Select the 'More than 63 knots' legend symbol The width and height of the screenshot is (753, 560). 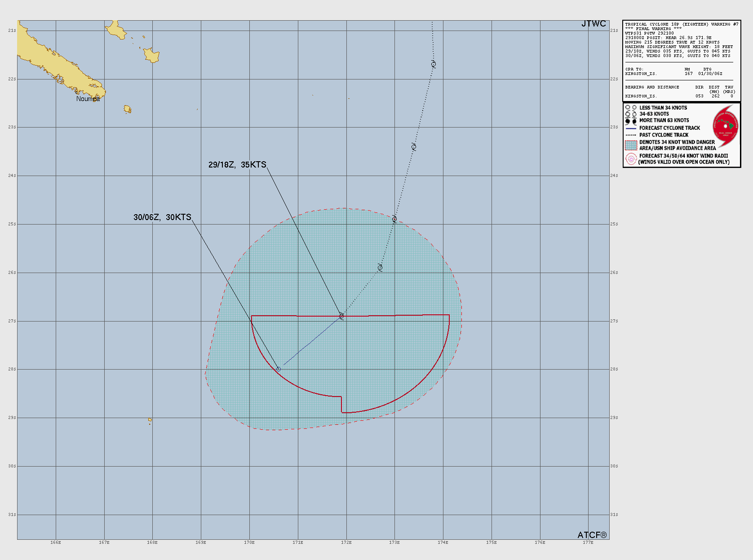tap(631, 121)
